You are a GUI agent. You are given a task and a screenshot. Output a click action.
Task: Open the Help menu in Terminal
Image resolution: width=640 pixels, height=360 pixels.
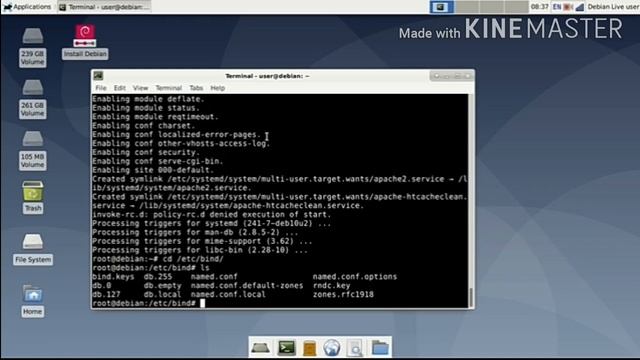click(x=218, y=88)
